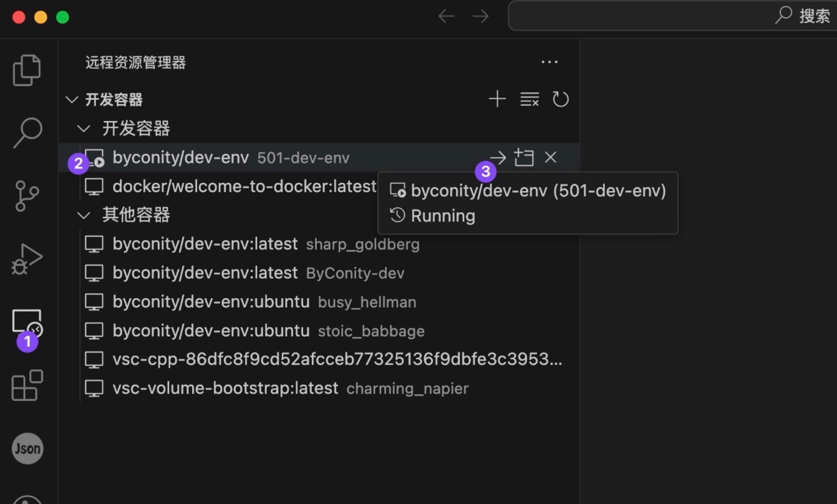Open byconity/dev-env container in new window

coord(524,158)
